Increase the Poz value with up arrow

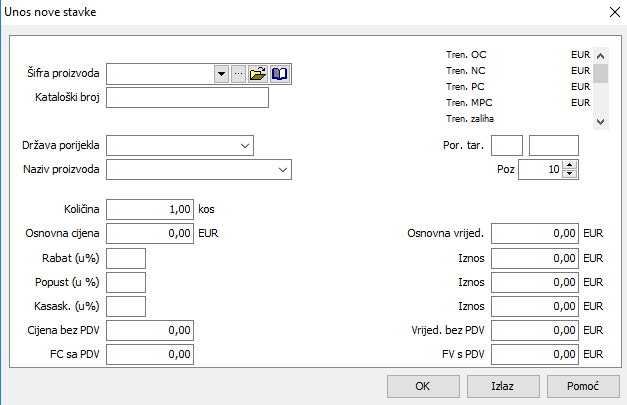pos(570,165)
